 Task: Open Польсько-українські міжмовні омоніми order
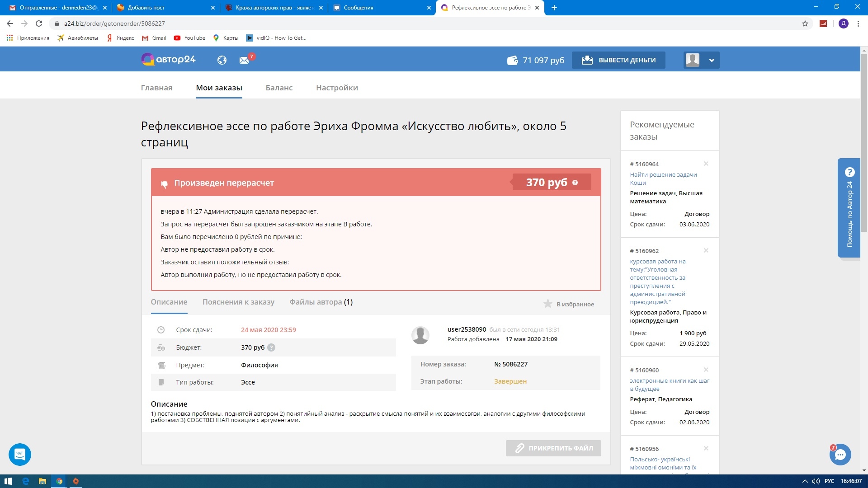click(663, 464)
